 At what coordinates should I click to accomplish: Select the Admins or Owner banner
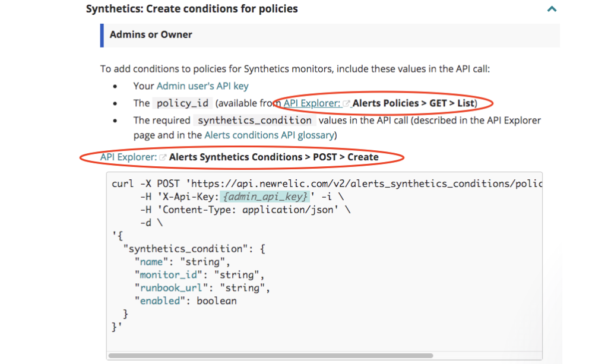point(150,35)
